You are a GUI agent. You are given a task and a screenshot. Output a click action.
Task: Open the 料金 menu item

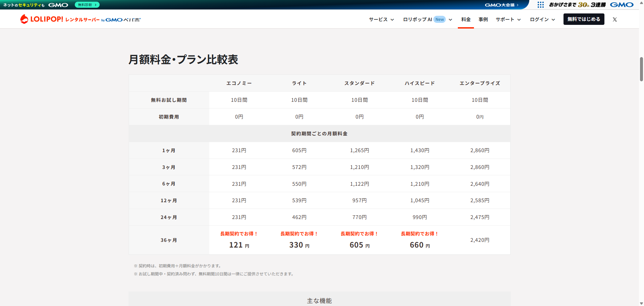point(466,19)
